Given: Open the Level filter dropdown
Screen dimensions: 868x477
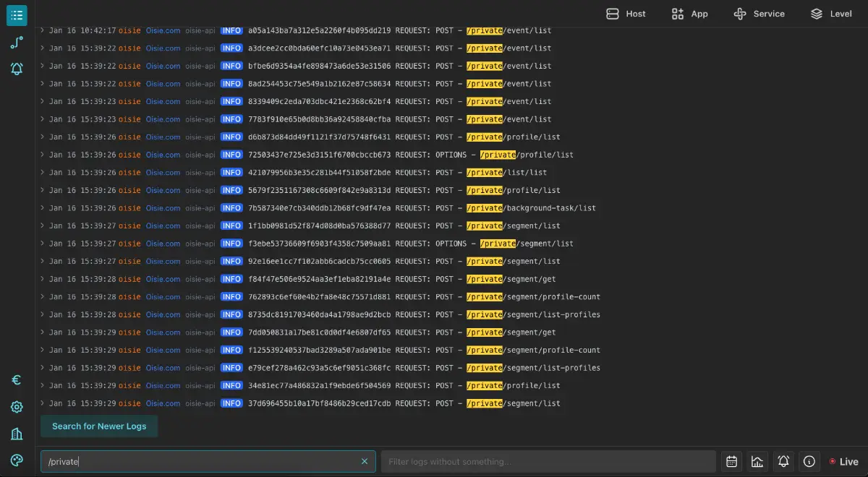Looking at the screenshot, I should tap(831, 14).
